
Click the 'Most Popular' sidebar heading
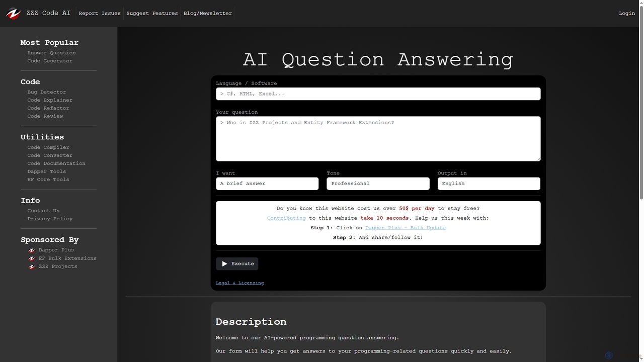(x=49, y=43)
